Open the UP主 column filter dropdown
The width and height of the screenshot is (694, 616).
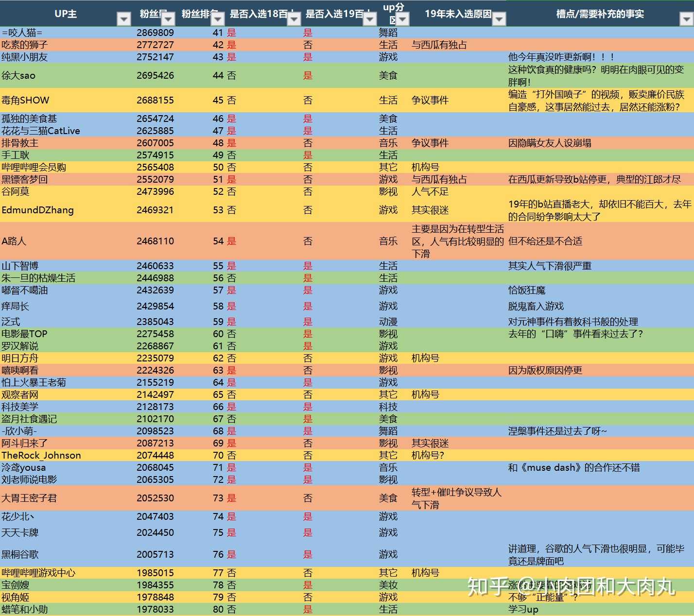point(124,19)
